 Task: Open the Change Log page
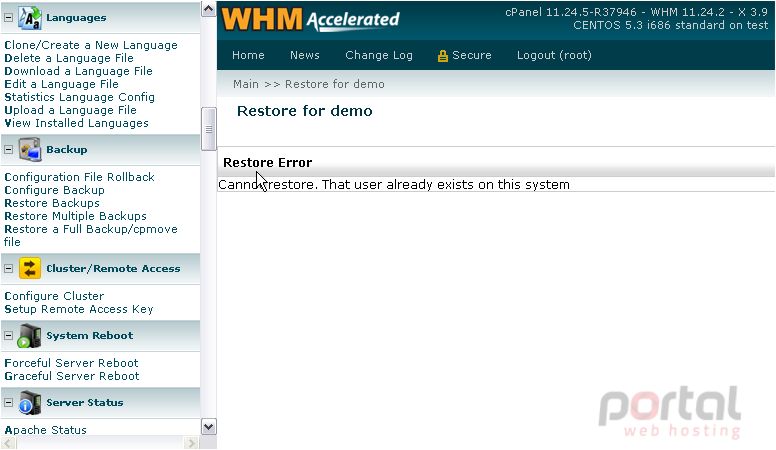(379, 55)
